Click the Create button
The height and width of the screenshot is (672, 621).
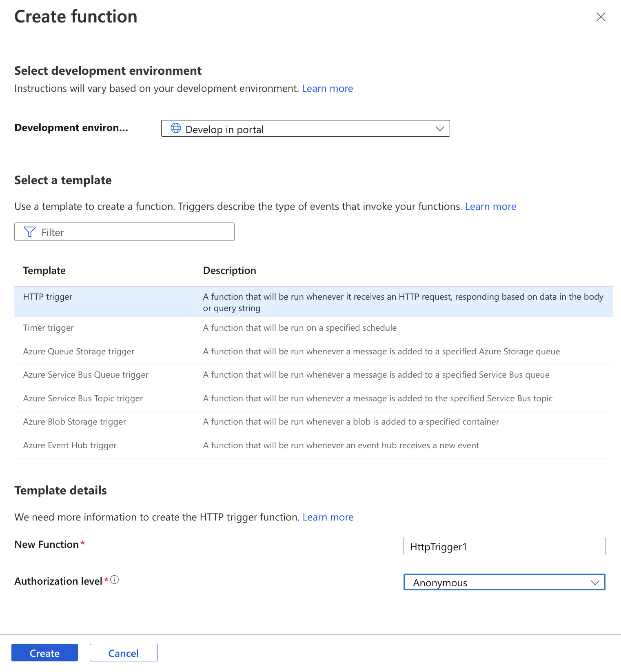[x=44, y=653]
